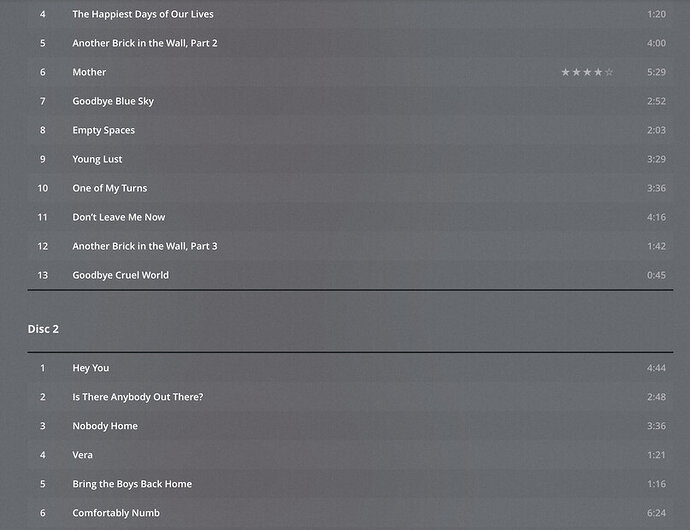Select The Happiest Days of Our Lives
Screen dimensions: 690x530
(142, 14)
